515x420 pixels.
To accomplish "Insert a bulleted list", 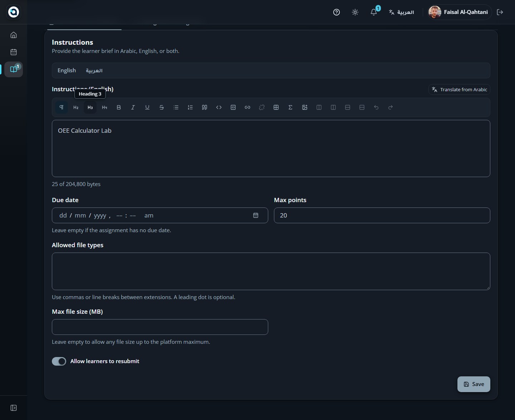I will [x=176, y=107].
